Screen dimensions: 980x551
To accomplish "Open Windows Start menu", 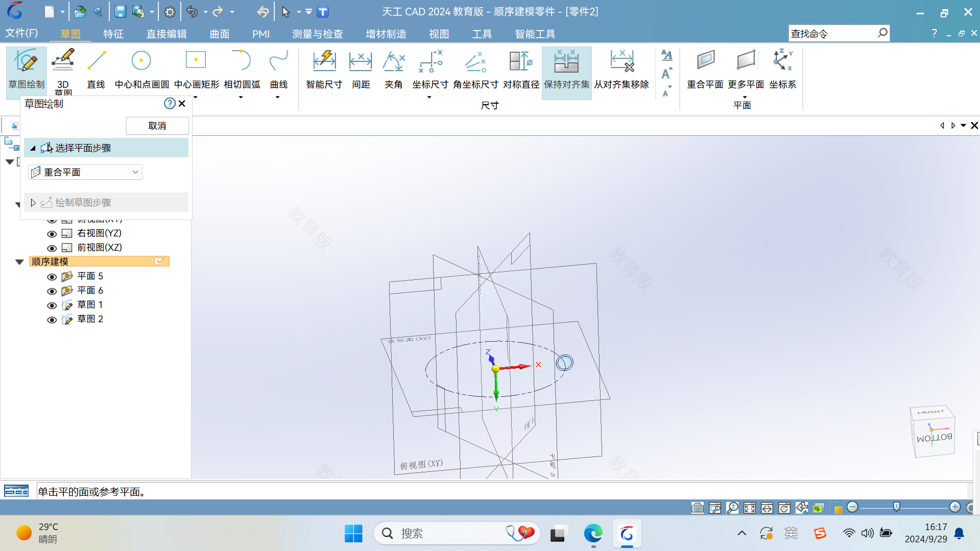I will point(353,534).
